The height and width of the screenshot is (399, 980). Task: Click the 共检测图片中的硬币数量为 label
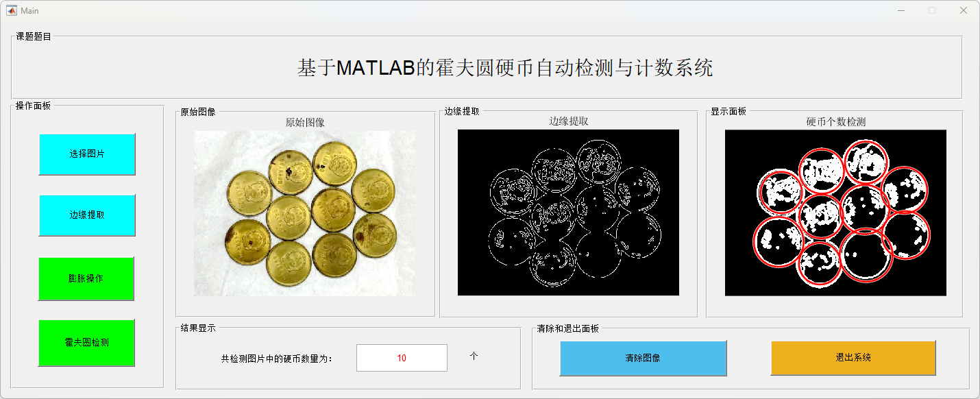[276, 358]
